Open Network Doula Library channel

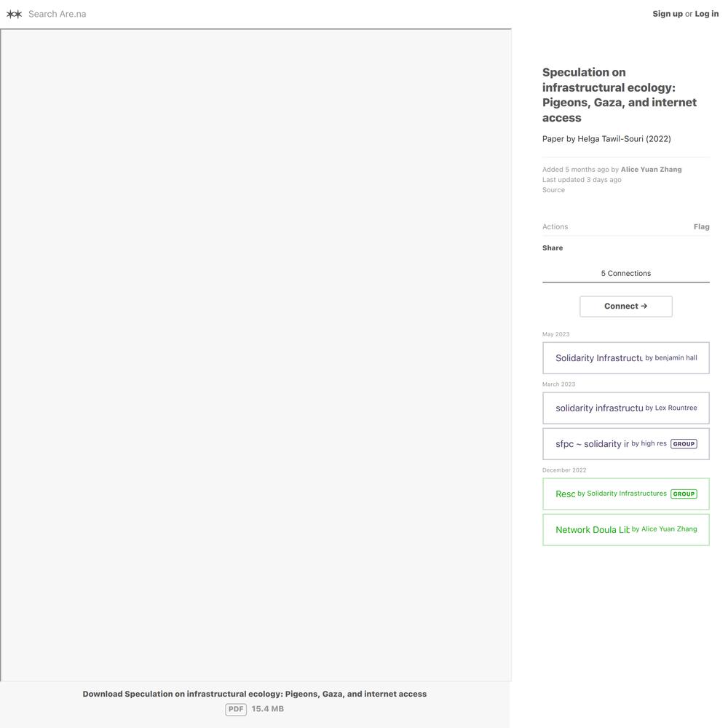[x=626, y=530]
